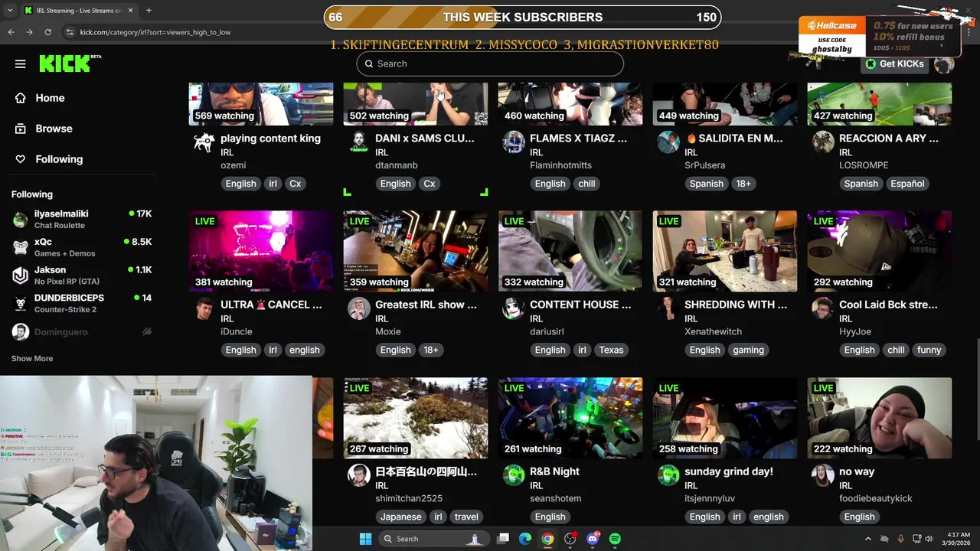Select Cx tag under ozemi stream
980x551 pixels.
click(x=295, y=184)
